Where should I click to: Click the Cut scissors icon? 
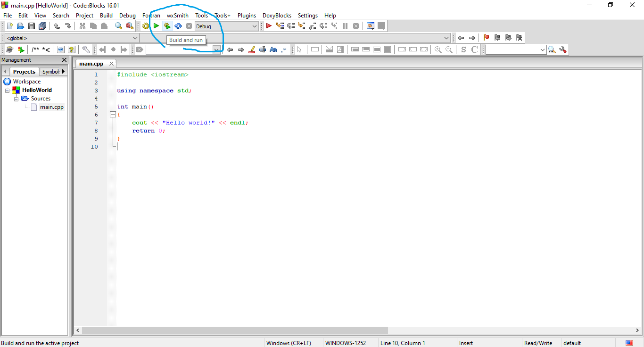tap(83, 26)
